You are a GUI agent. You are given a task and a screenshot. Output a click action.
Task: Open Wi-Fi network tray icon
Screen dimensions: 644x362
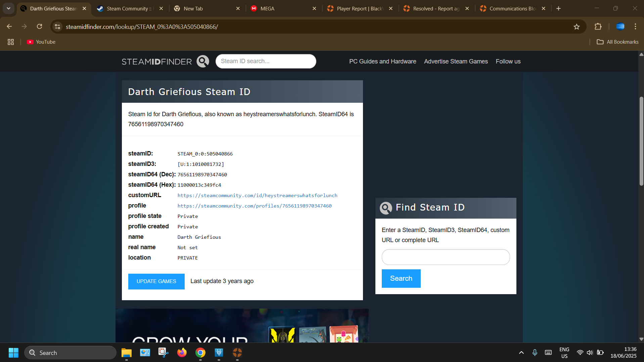point(580,353)
